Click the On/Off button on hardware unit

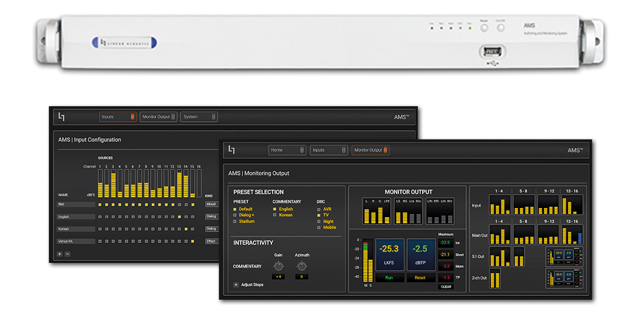pos(500,28)
